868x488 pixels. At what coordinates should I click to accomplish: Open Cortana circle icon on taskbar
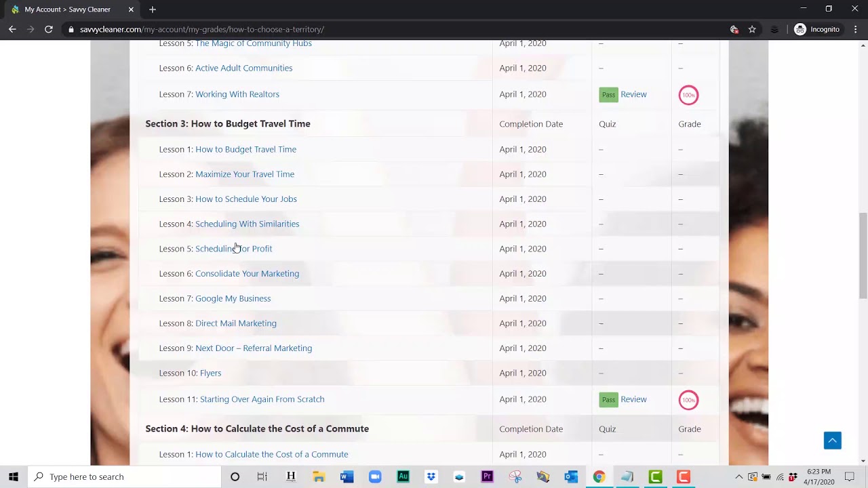(x=235, y=476)
